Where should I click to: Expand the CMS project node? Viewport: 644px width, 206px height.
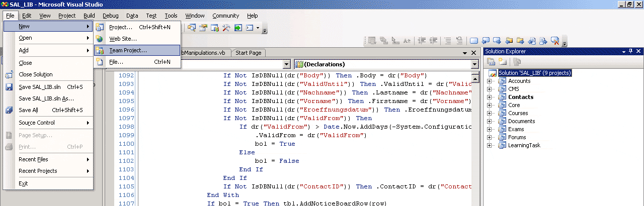(x=490, y=89)
